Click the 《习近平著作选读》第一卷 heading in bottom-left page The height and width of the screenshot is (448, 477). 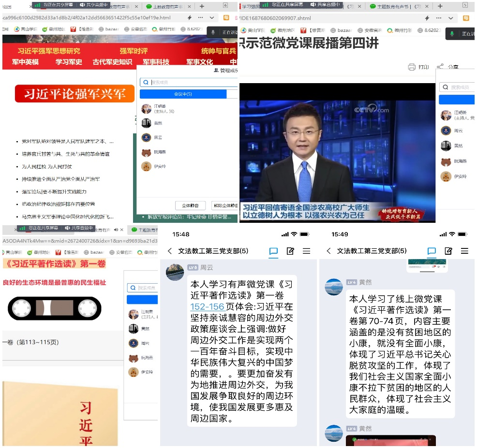coord(55,264)
